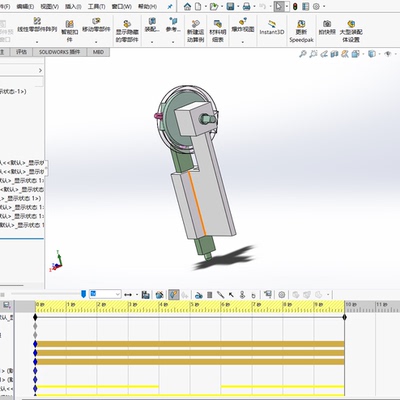
Task: Click the Save Animation icon in the motion toolbar
Action: point(146,295)
